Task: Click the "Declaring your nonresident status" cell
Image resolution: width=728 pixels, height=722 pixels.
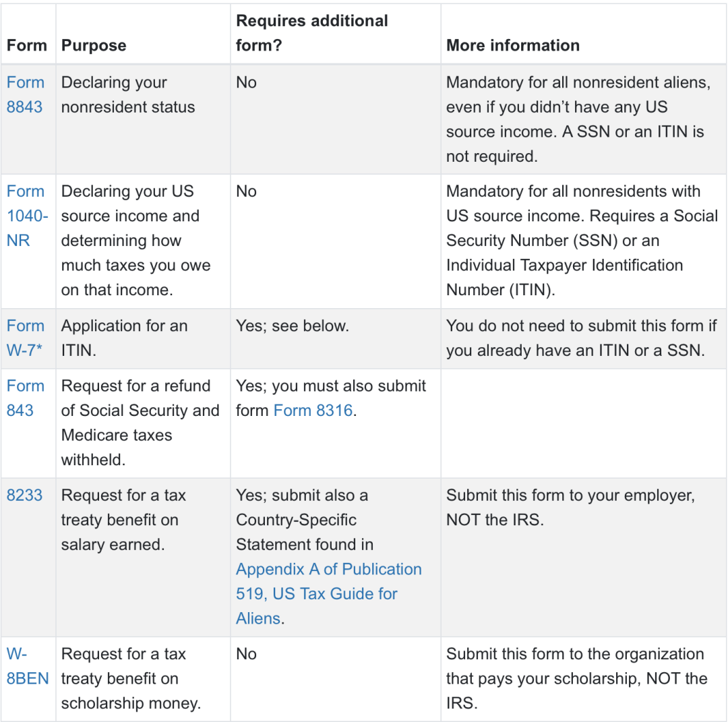Action: point(128,94)
